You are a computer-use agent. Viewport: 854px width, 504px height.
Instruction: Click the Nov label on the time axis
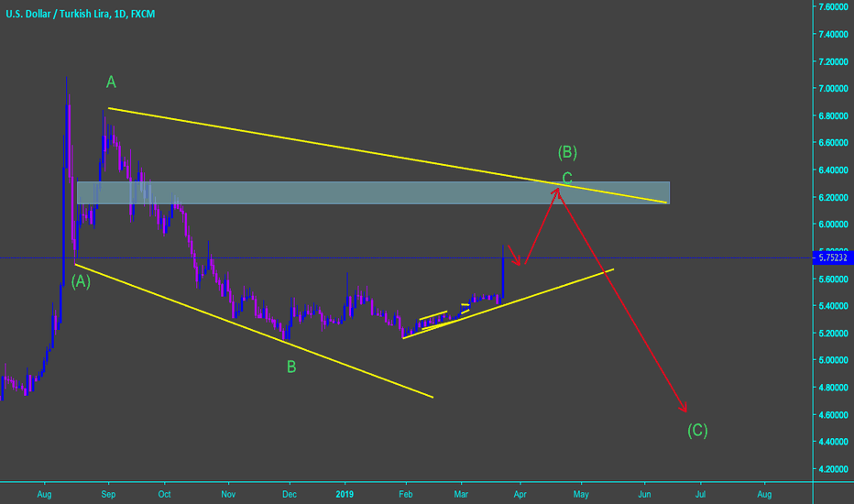[228, 494]
